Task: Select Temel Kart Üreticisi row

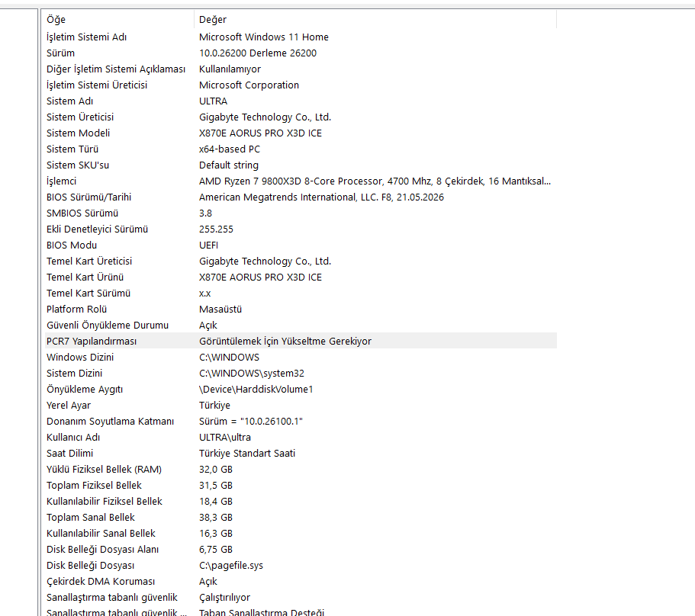Action: pyautogui.click(x=301, y=261)
